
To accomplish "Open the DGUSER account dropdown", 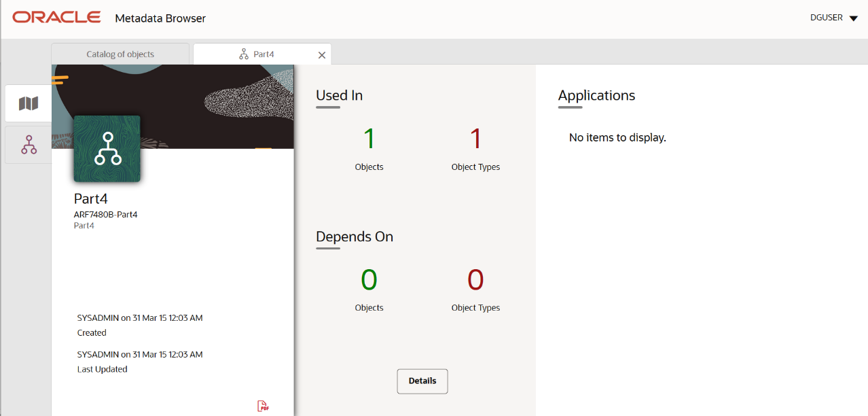I will (x=834, y=18).
